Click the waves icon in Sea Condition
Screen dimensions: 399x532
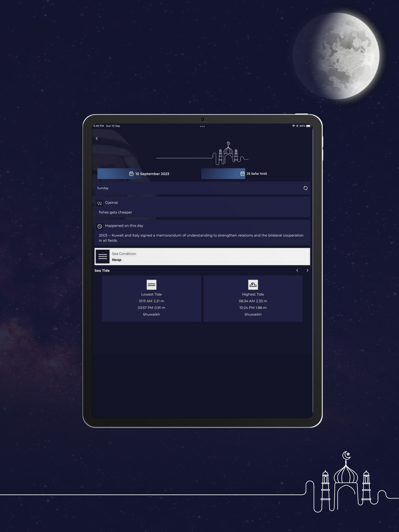click(102, 257)
